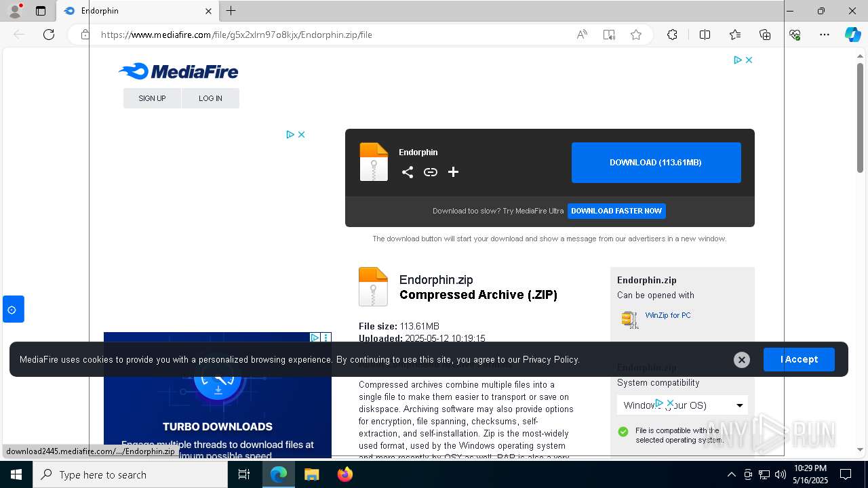Open the network icon in system tray
The width and height of the screenshot is (868, 488).
(x=764, y=474)
